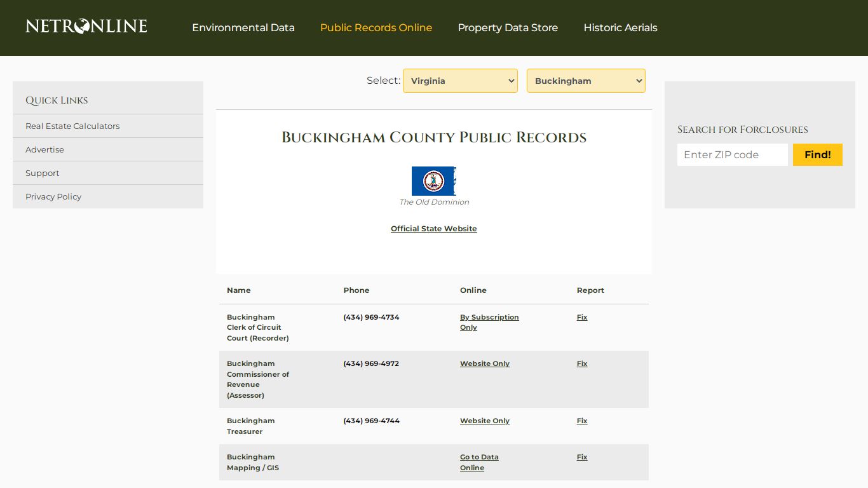Click the Buckingham County Public Records heading
The height and width of the screenshot is (488, 868).
(x=434, y=137)
